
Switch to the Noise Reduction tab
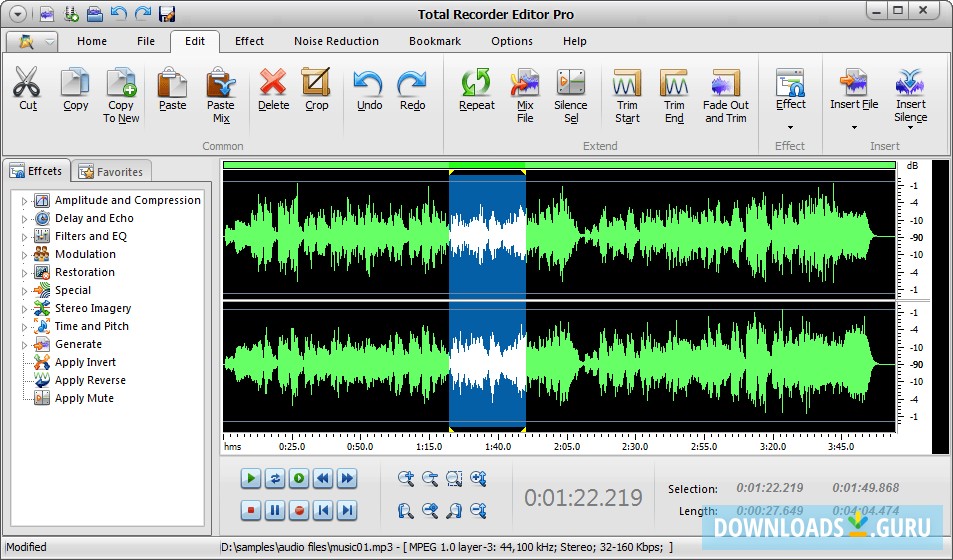[x=336, y=41]
